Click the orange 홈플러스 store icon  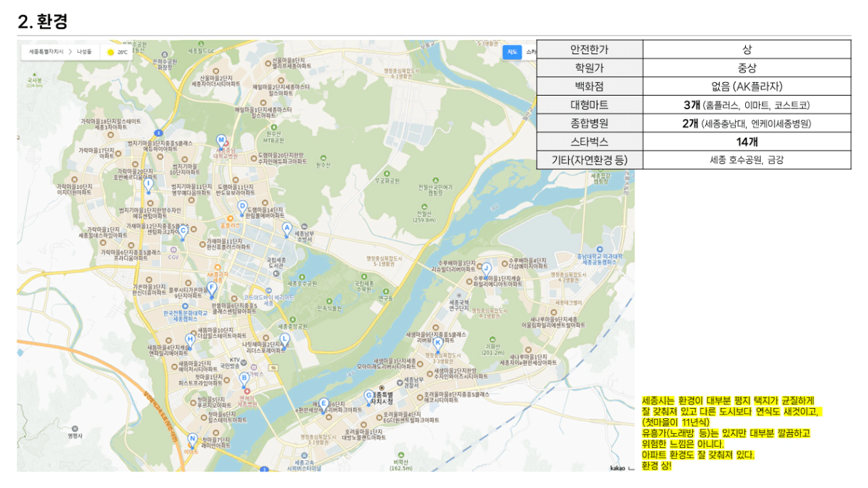coord(228,217)
